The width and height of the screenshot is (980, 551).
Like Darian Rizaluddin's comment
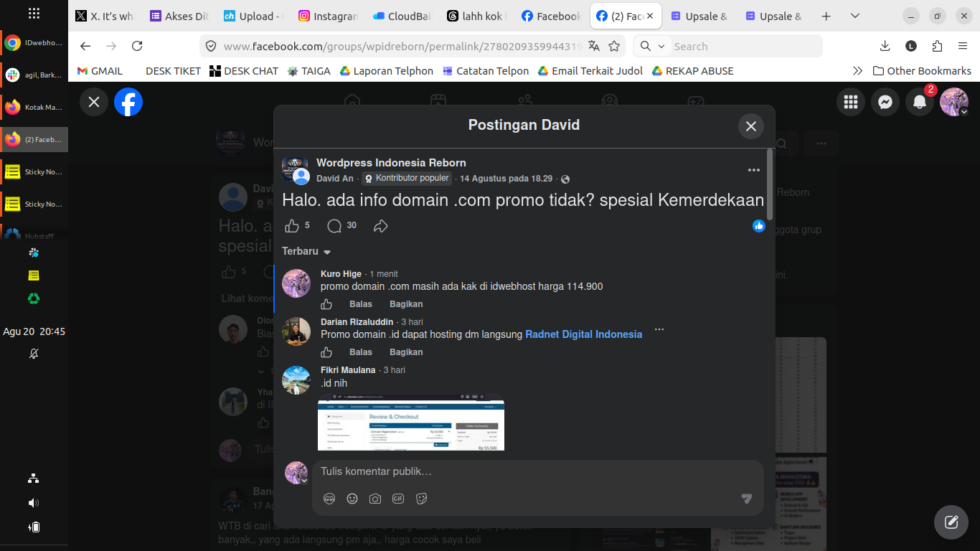326,352
